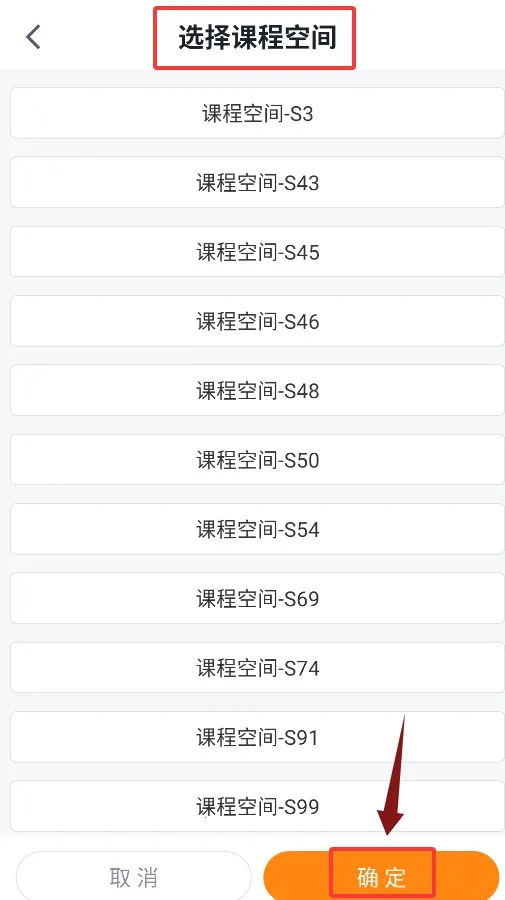
Task: Select 课程空间-S99 at list bottom
Action: tap(257, 806)
